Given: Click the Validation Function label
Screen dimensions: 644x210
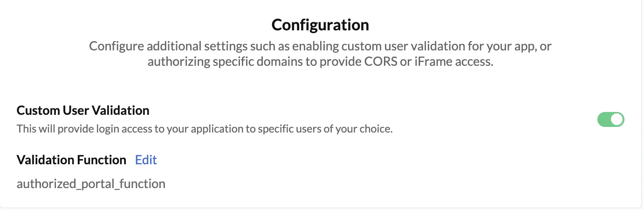Looking at the screenshot, I should click(71, 160).
